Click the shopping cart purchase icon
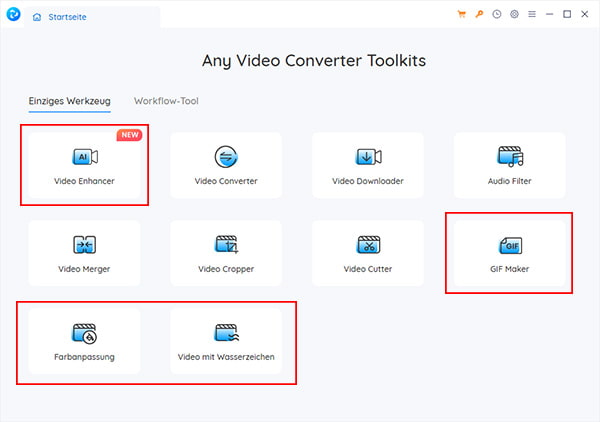This screenshot has width=600, height=422. tap(461, 14)
